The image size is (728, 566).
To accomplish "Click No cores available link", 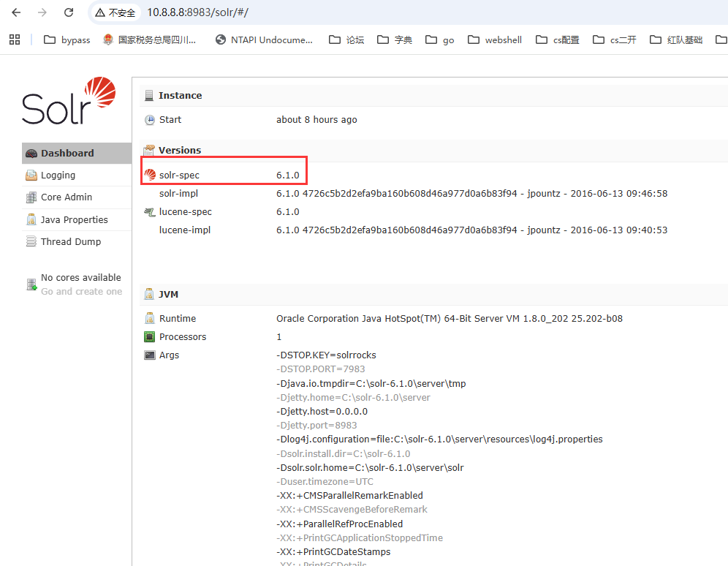I will (81, 278).
